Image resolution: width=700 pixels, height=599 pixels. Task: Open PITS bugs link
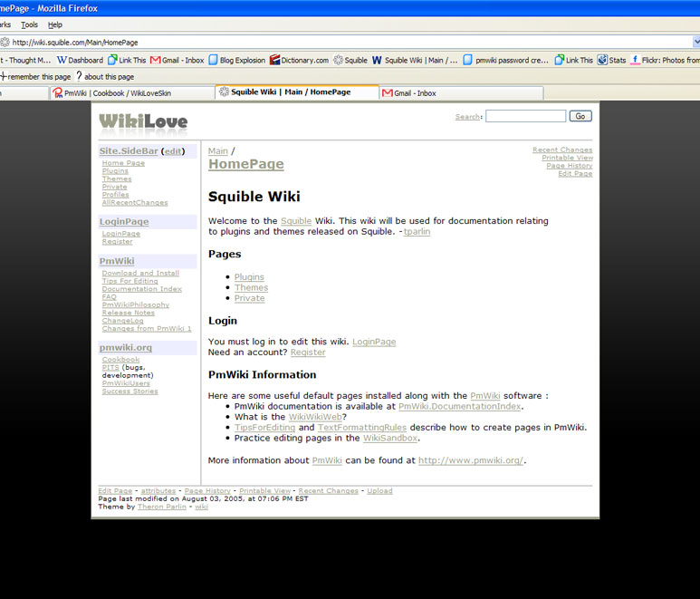(x=110, y=368)
